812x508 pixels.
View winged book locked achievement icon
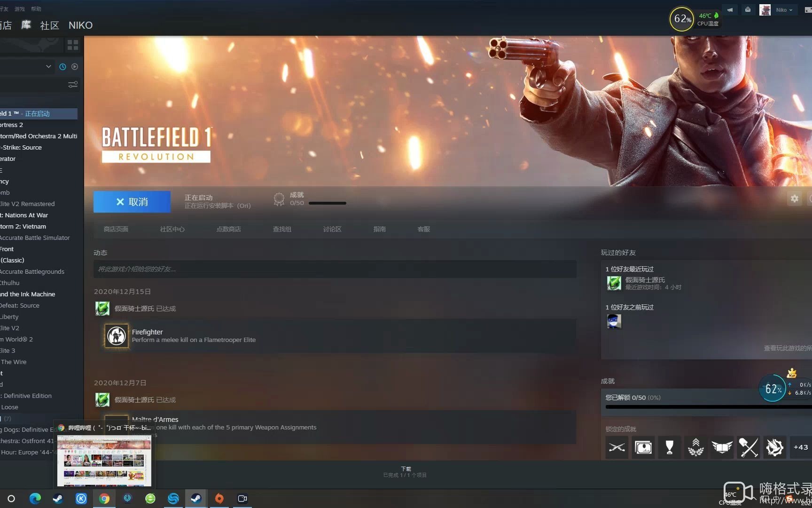coord(722,447)
